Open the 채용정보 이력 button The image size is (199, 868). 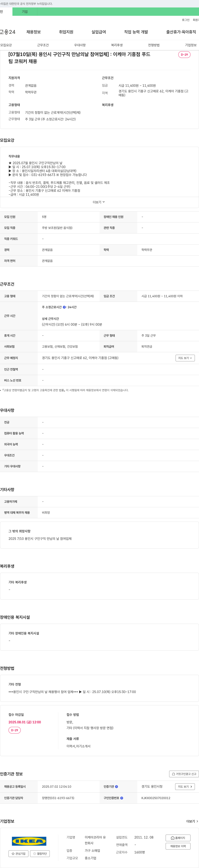pos(178,846)
